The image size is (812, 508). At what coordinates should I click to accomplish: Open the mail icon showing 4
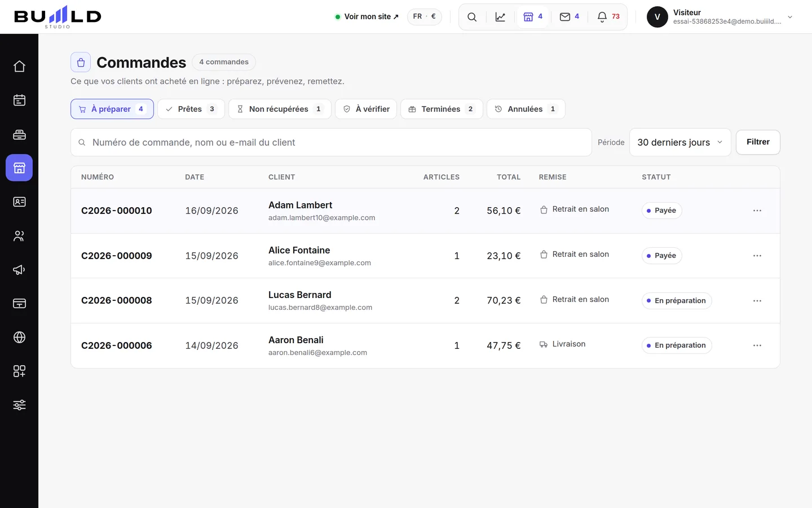(570, 17)
